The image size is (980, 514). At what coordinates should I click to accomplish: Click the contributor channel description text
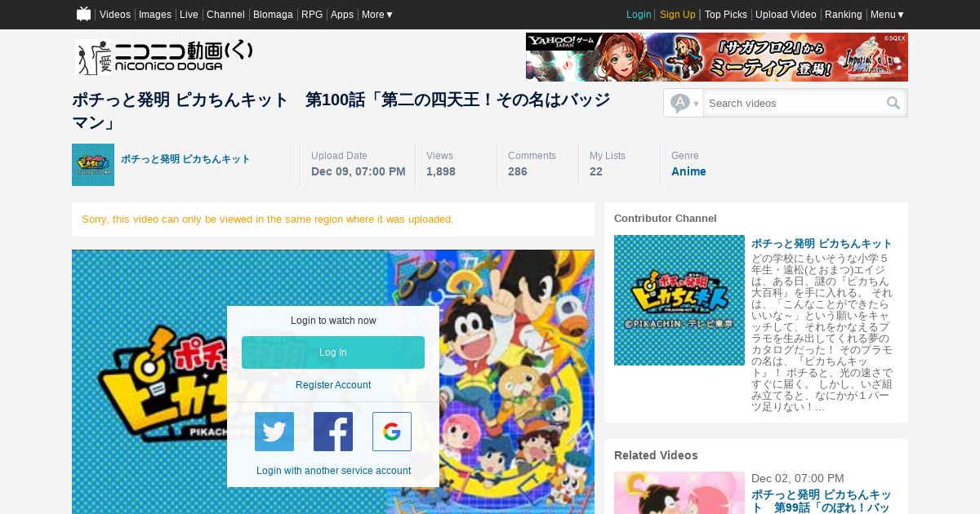pyautogui.click(x=822, y=332)
